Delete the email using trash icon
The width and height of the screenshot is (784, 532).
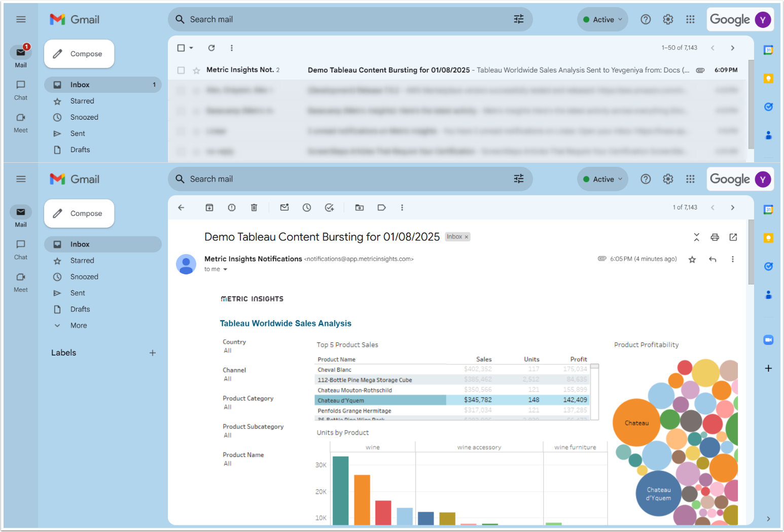point(254,207)
